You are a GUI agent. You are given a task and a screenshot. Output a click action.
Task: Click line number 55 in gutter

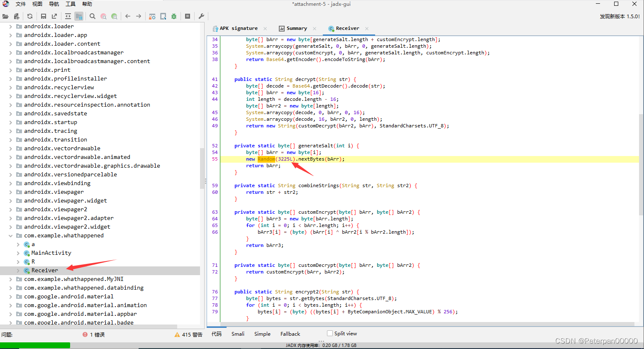(215, 159)
